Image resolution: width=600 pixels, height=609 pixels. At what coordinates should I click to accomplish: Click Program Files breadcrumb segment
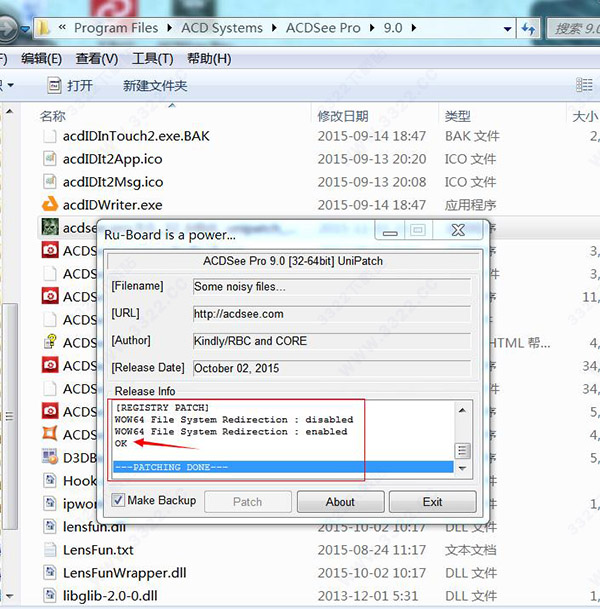click(x=116, y=28)
